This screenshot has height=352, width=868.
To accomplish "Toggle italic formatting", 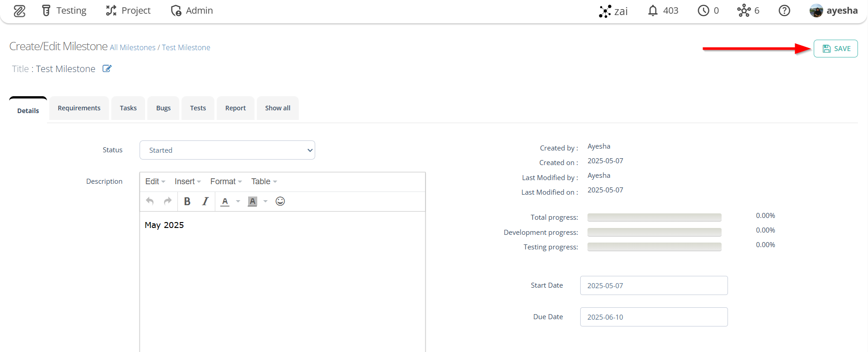I will coord(205,201).
